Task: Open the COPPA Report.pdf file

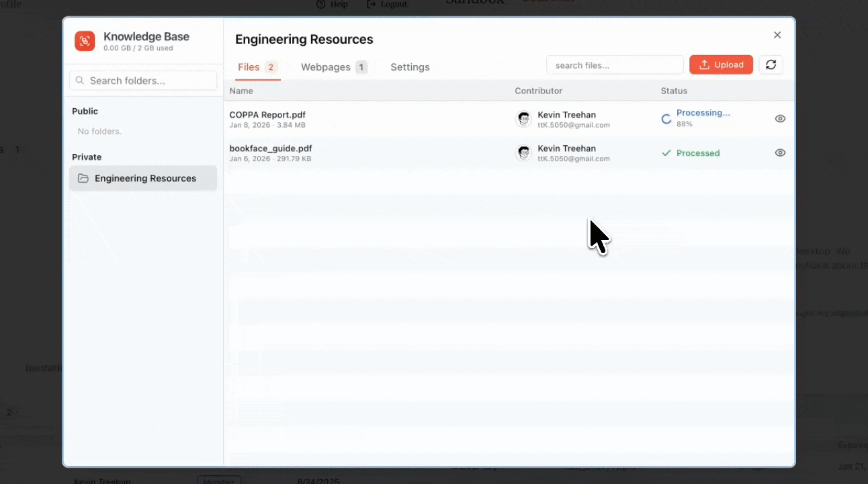Action: (x=267, y=115)
